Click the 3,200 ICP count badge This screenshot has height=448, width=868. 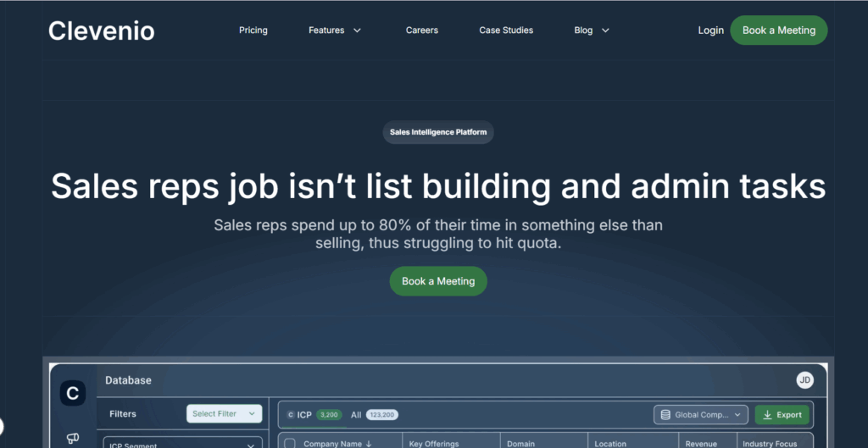329,415
